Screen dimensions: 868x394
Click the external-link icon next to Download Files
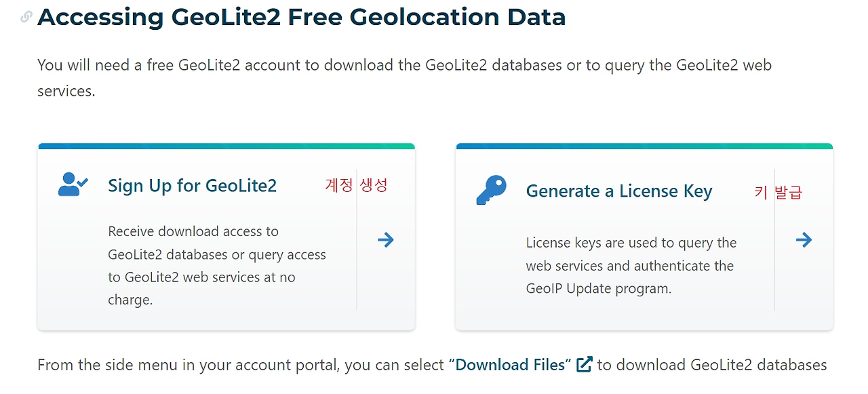[x=583, y=364]
